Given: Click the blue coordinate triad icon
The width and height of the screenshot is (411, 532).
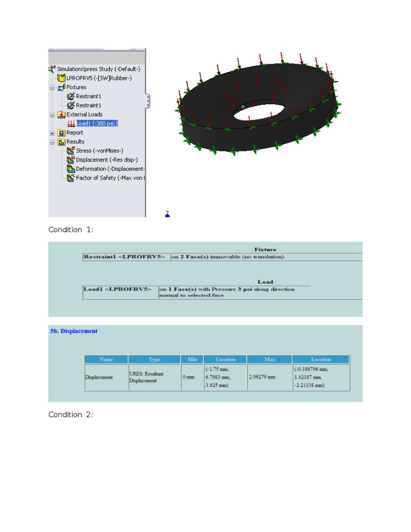Looking at the screenshot, I should pyautogui.click(x=167, y=214).
